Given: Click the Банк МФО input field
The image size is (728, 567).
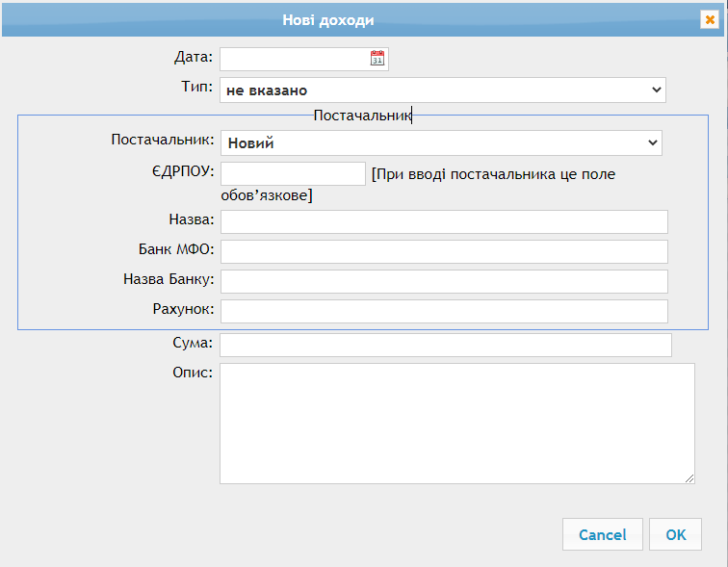Looking at the screenshot, I should (x=444, y=251).
